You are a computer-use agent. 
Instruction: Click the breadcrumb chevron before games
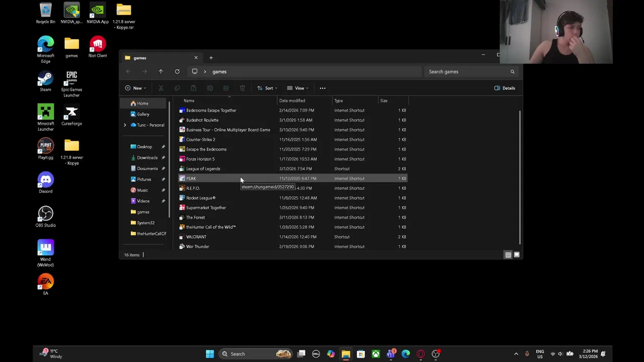205,71
